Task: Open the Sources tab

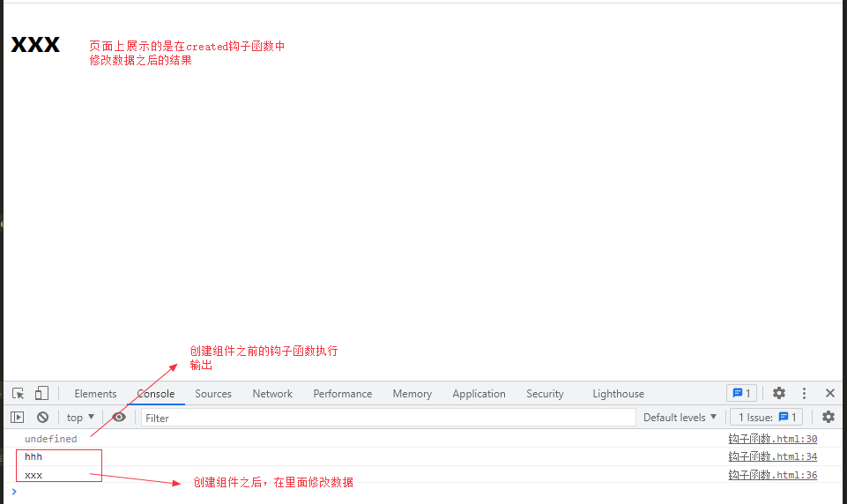Action: click(213, 394)
